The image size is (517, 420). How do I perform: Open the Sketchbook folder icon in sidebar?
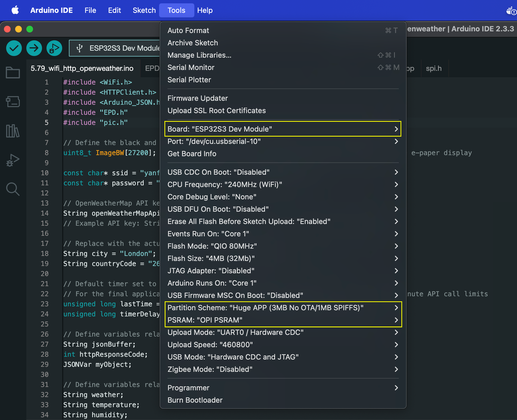[x=12, y=73]
